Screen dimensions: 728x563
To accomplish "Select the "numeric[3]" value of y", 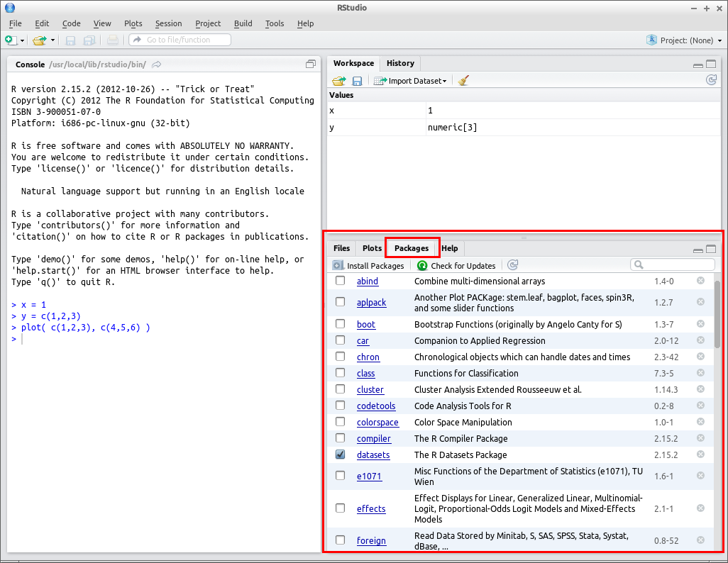I will coord(452,127).
